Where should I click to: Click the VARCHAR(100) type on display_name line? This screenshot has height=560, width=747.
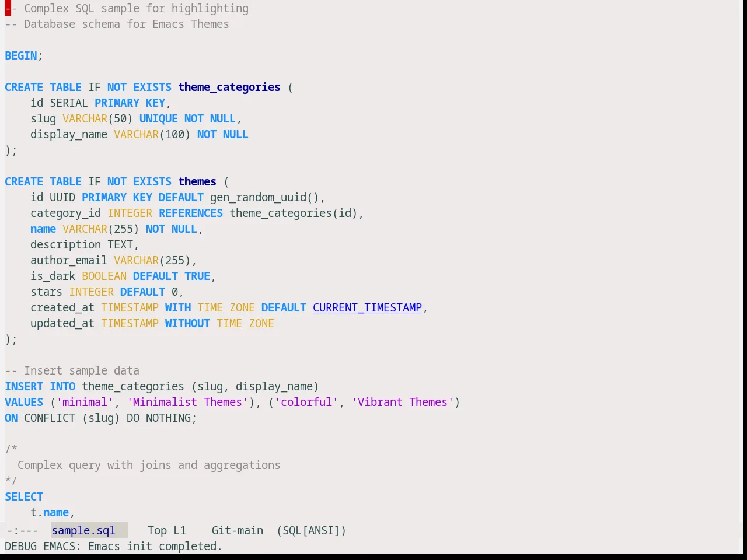[152, 134]
